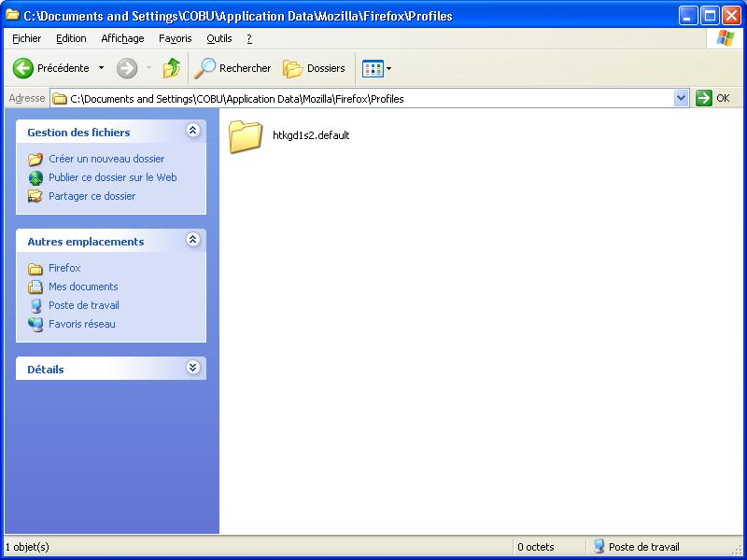
Task: Click the address path input field
Action: click(369, 99)
